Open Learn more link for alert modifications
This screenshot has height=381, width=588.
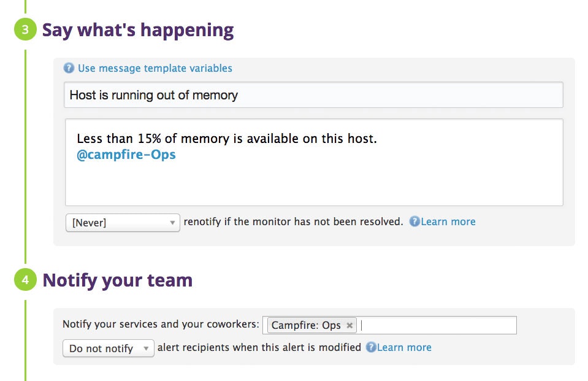(404, 347)
